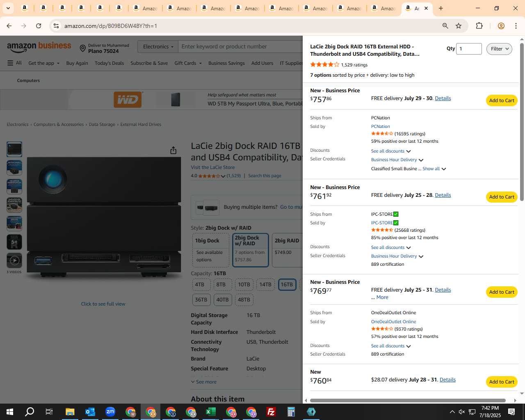Open Details for July 25 - 28 delivery
Viewport: 525px width, 420px height.
(x=443, y=195)
